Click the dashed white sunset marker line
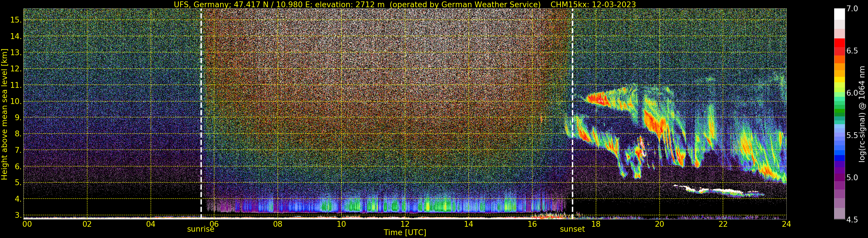The height and width of the screenshot is (238, 868). [572, 114]
